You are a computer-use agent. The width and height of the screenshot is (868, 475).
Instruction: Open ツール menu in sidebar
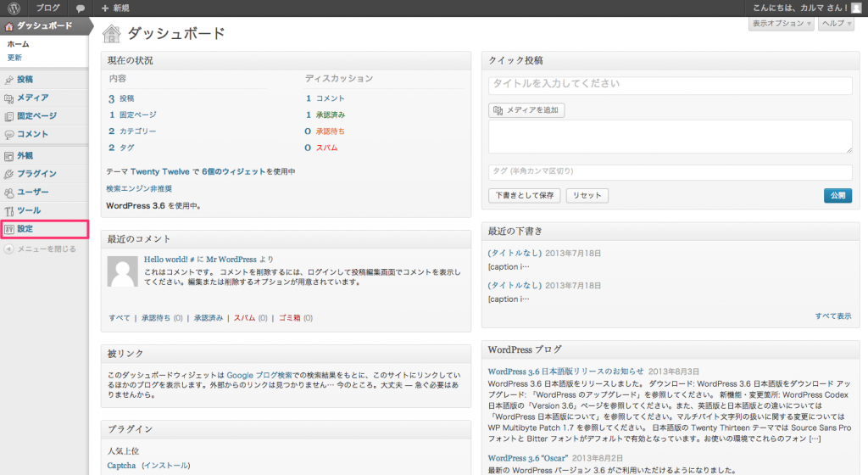click(29, 211)
